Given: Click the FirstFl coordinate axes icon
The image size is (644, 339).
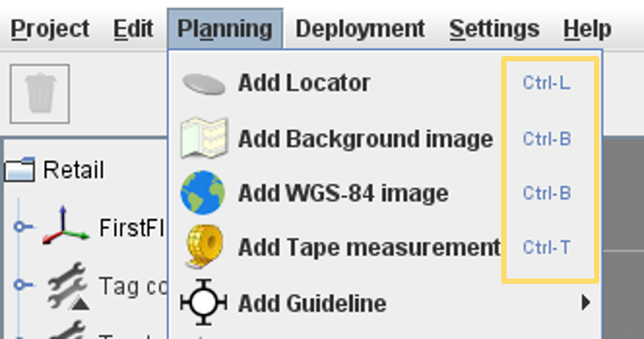Looking at the screenshot, I should click(x=66, y=225).
